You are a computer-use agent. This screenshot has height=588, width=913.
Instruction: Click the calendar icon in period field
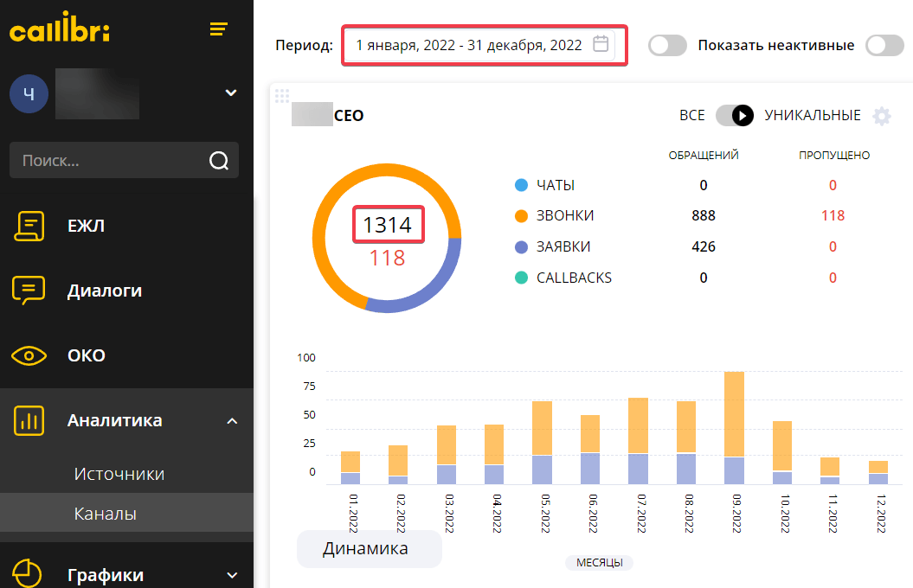(x=601, y=44)
